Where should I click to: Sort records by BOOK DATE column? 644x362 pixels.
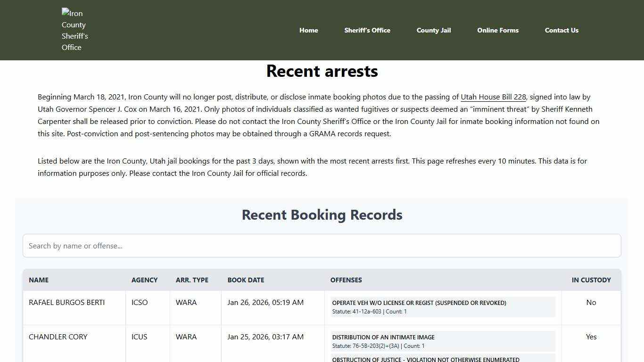246,280
